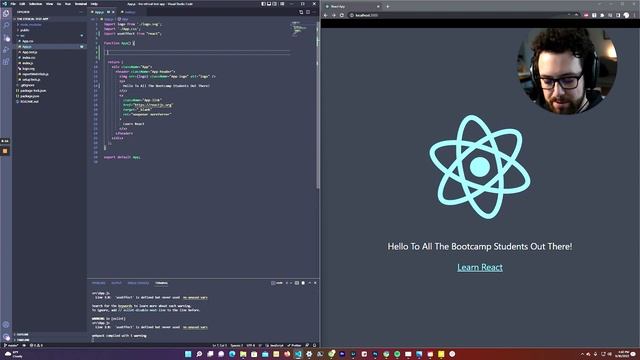Switch to the second editor tab
This screenshot has height=360, width=640.
pyautogui.click(x=130, y=12)
